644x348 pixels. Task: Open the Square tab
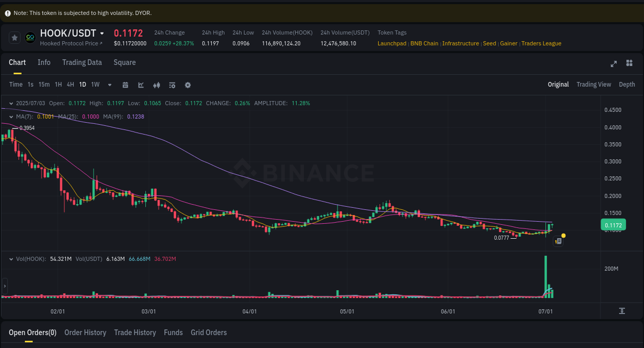124,62
